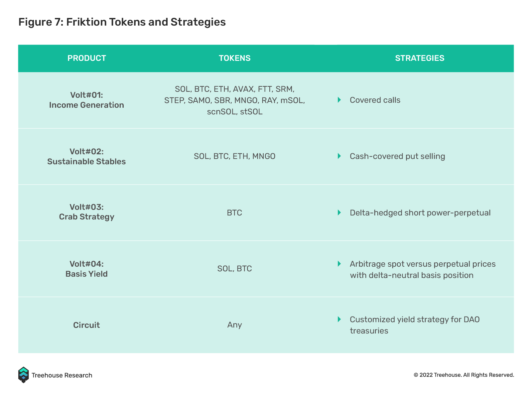The width and height of the screenshot is (532, 397).
Task: Click the Covered calls strategy text
Action: [375, 100]
